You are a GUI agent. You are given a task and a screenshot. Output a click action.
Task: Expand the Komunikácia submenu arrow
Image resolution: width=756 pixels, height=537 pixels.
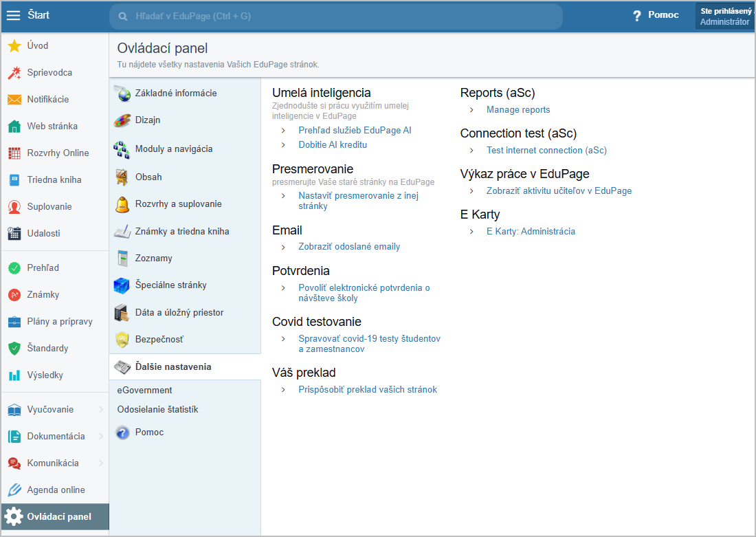click(101, 463)
